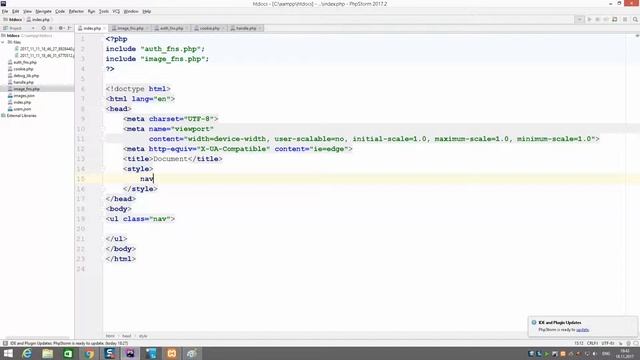Select debug_lib.php in project tree

coord(26,76)
